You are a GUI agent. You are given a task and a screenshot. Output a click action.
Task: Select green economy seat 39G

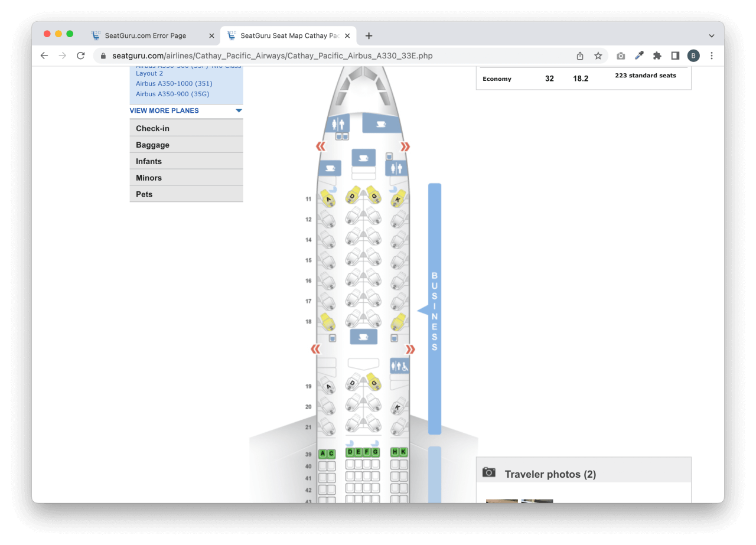tap(375, 452)
